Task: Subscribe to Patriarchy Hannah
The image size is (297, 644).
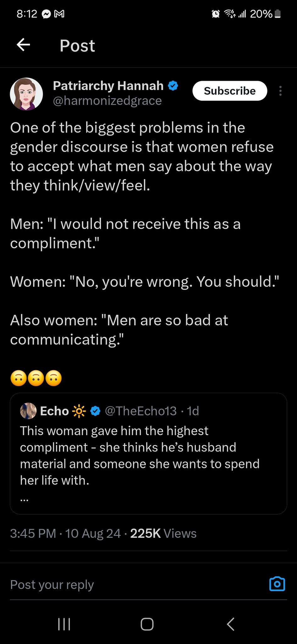Action: pyautogui.click(x=230, y=91)
